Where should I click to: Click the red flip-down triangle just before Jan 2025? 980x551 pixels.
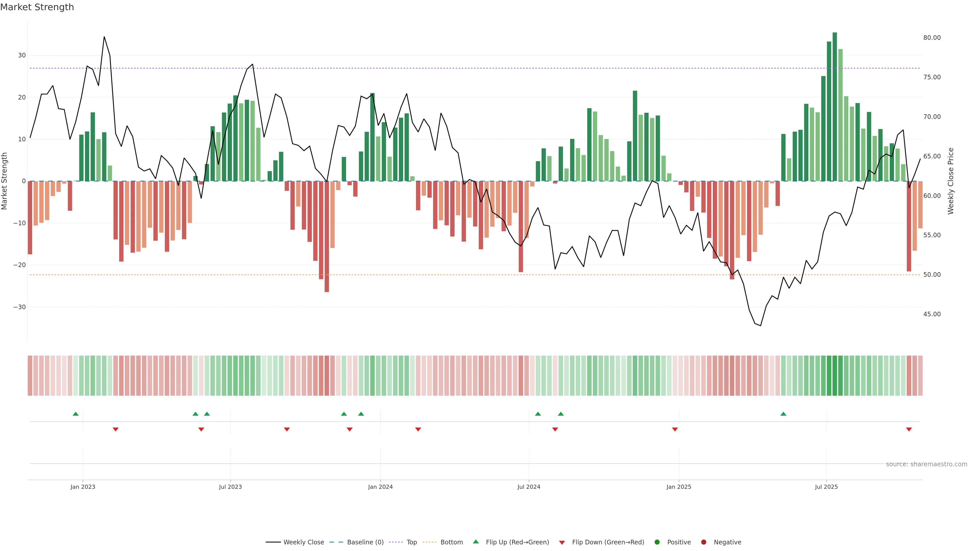(675, 429)
